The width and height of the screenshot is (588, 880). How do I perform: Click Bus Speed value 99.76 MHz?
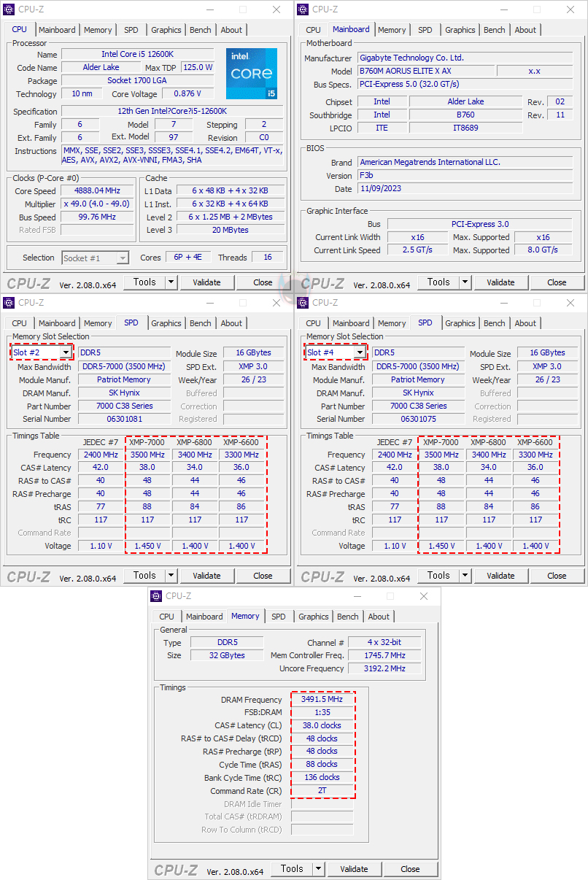(x=96, y=217)
